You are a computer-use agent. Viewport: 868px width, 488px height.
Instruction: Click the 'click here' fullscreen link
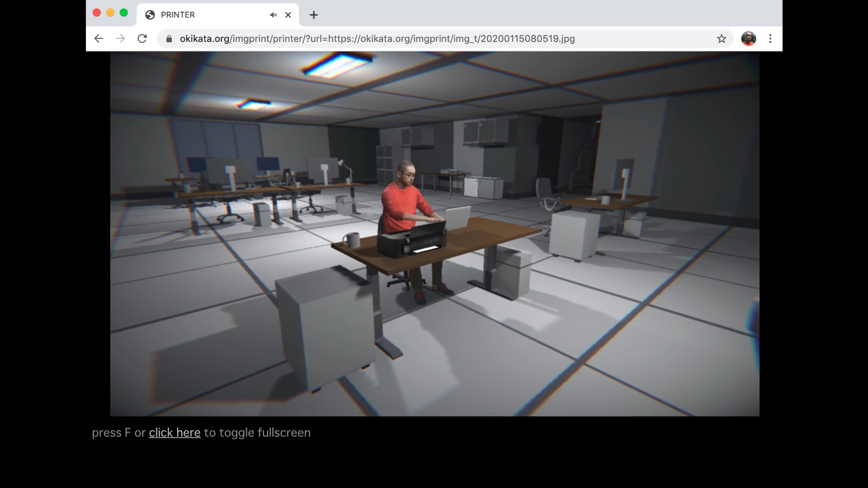tap(175, 433)
